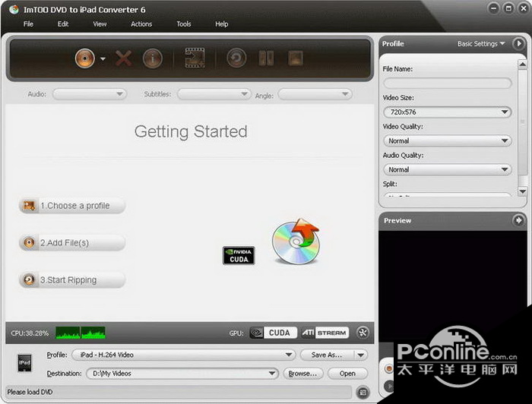This screenshot has height=404, width=532.
Task: Expand the Audio dropdown
Action: (90, 94)
